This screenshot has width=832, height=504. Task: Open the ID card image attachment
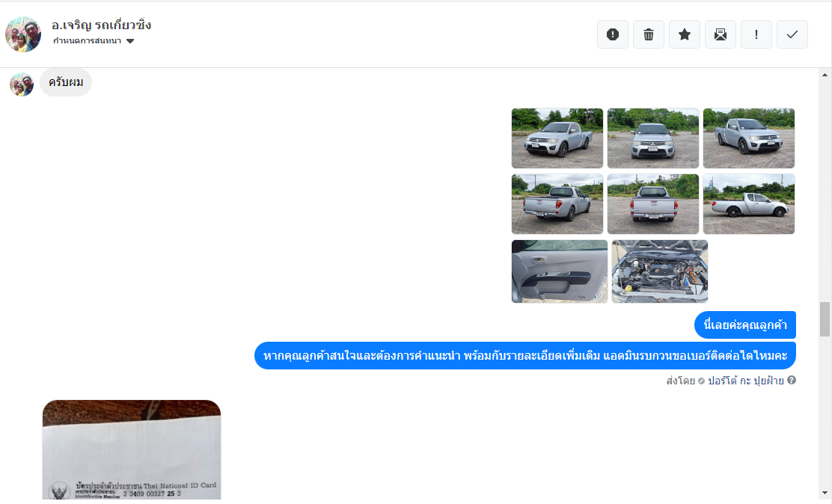point(132,449)
